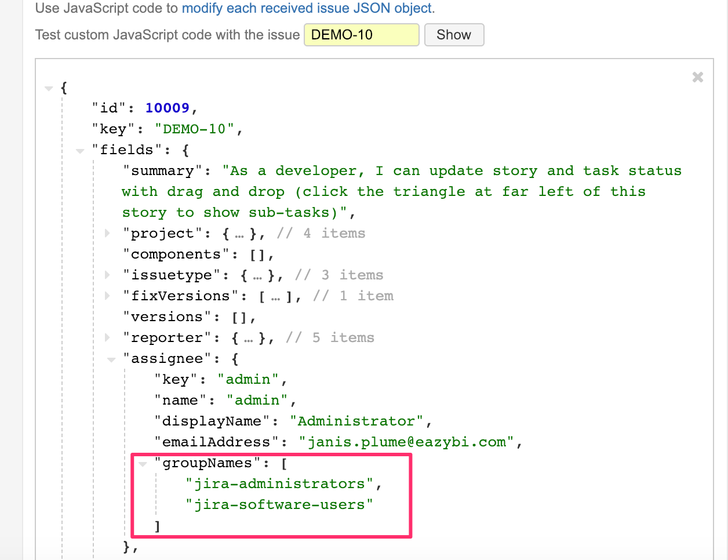Collapse the "assignee" node
The width and height of the screenshot is (728, 560).
(111, 359)
